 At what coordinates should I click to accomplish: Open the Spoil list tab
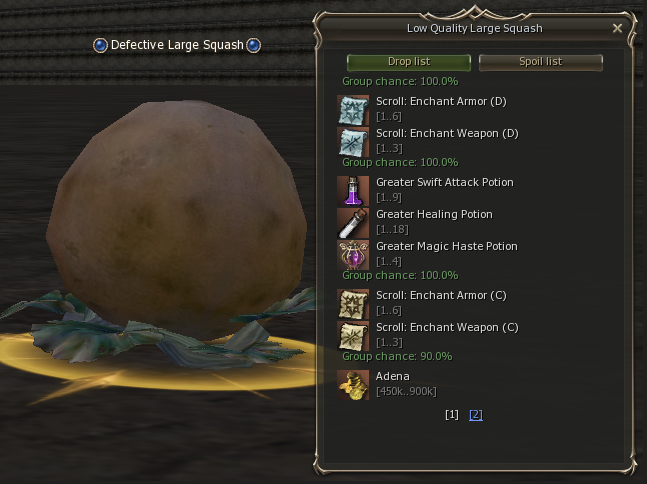[x=541, y=62]
